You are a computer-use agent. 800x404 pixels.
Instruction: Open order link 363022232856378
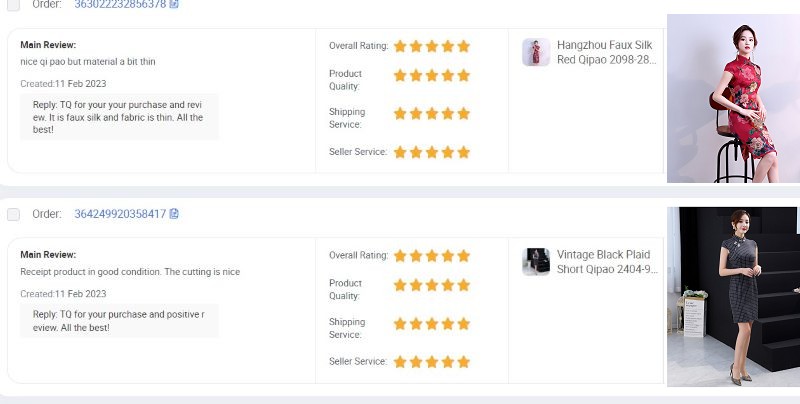[x=119, y=4]
